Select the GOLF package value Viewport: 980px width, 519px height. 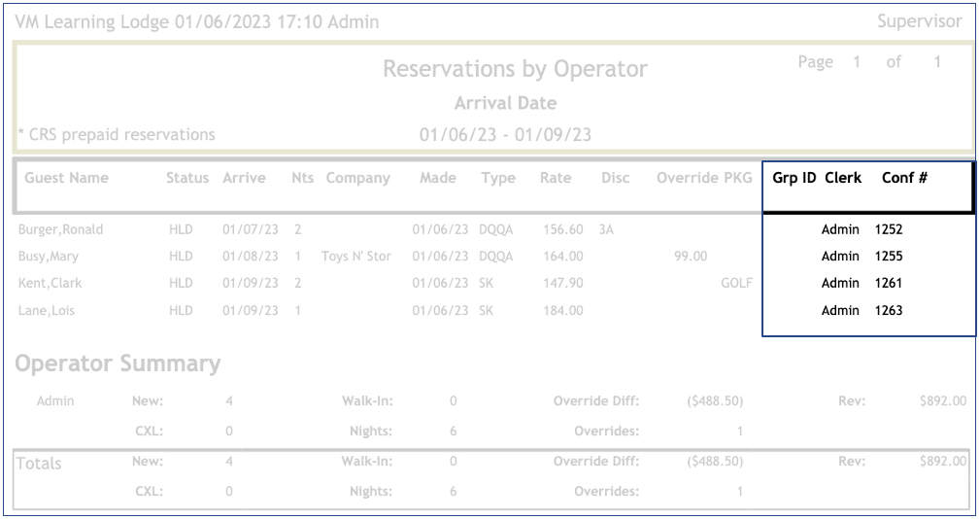point(736,284)
